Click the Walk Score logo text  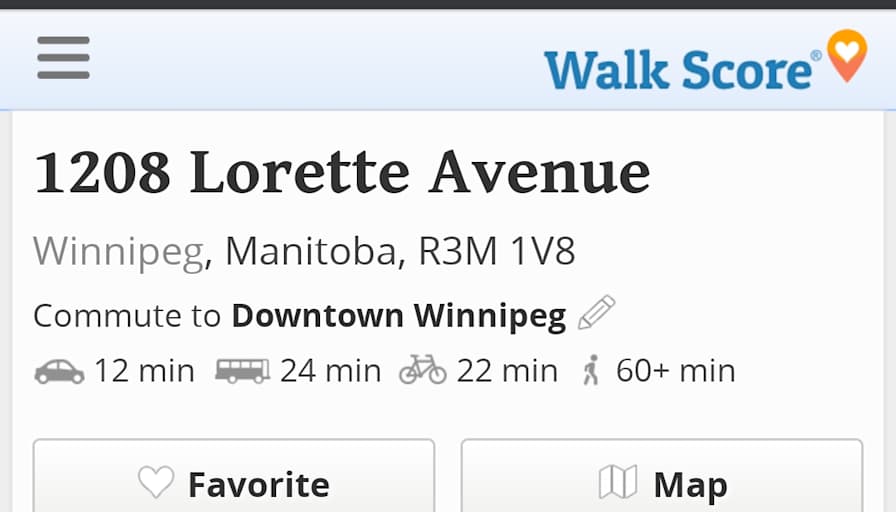tap(680, 70)
